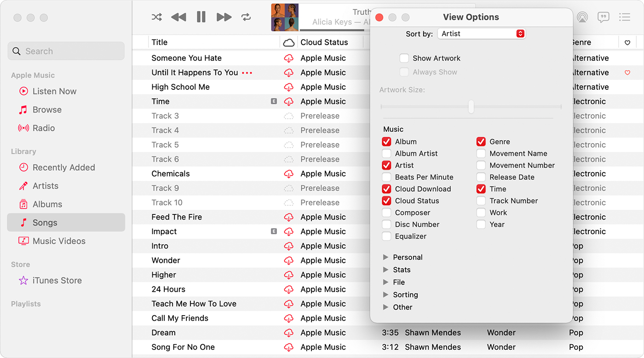Uncheck the Artist column checkbox
This screenshot has width=644, height=358.
point(386,165)
